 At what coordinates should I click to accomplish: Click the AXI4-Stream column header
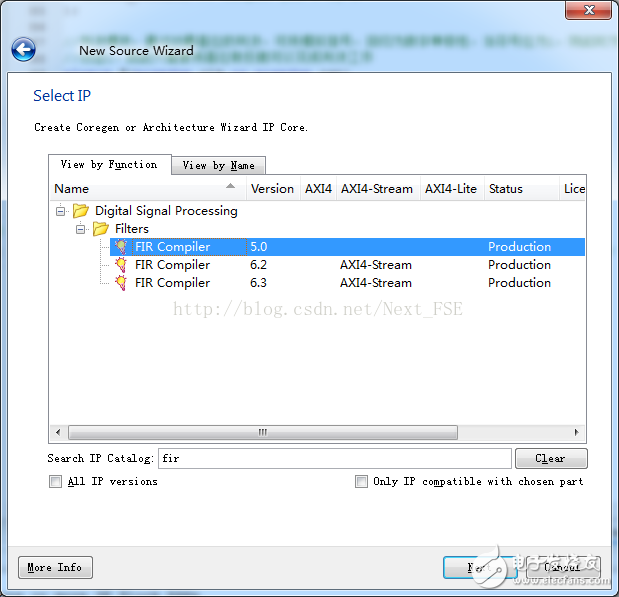(x=377, y=189)
